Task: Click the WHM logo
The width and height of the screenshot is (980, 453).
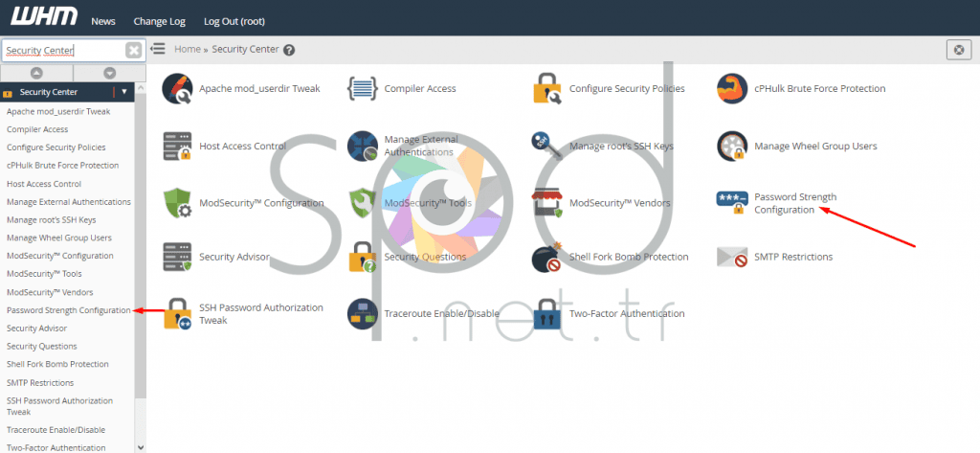Action: (x=44, y=17)
